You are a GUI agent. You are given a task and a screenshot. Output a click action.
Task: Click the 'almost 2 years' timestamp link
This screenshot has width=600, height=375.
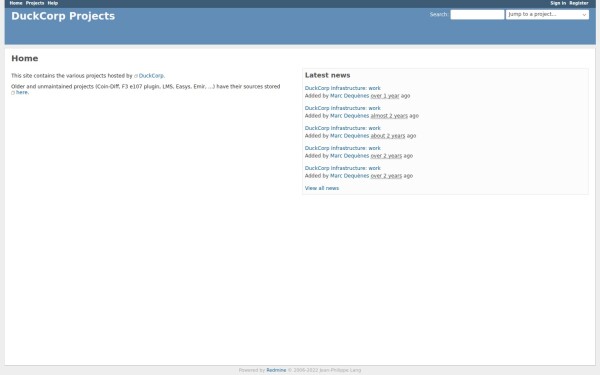(389, 116)
